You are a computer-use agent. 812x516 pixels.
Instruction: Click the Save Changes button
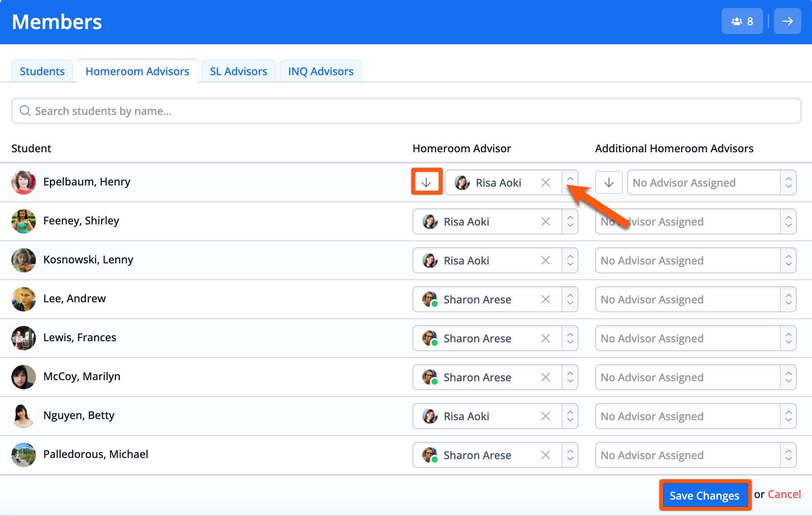[x=704, y=495]
